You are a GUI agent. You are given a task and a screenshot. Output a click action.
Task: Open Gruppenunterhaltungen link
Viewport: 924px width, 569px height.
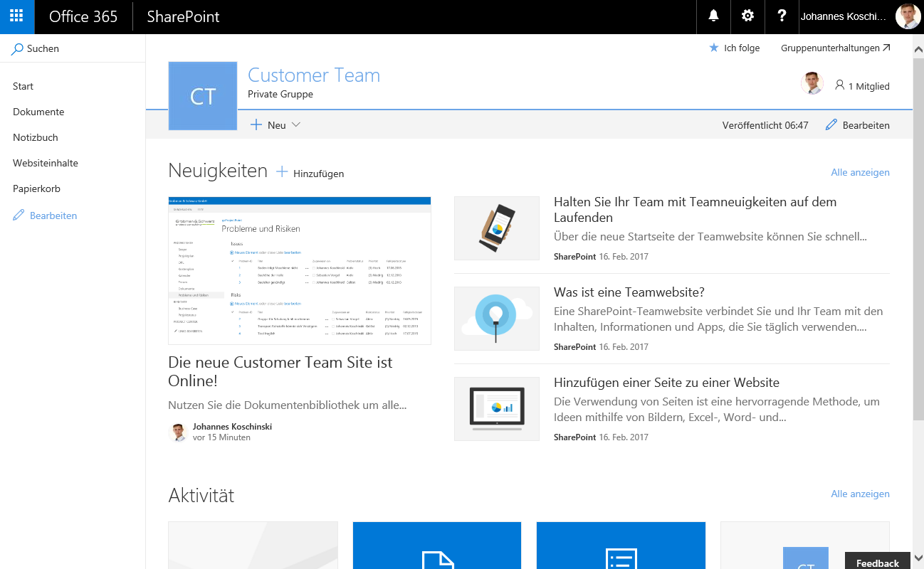pos(836,48)
